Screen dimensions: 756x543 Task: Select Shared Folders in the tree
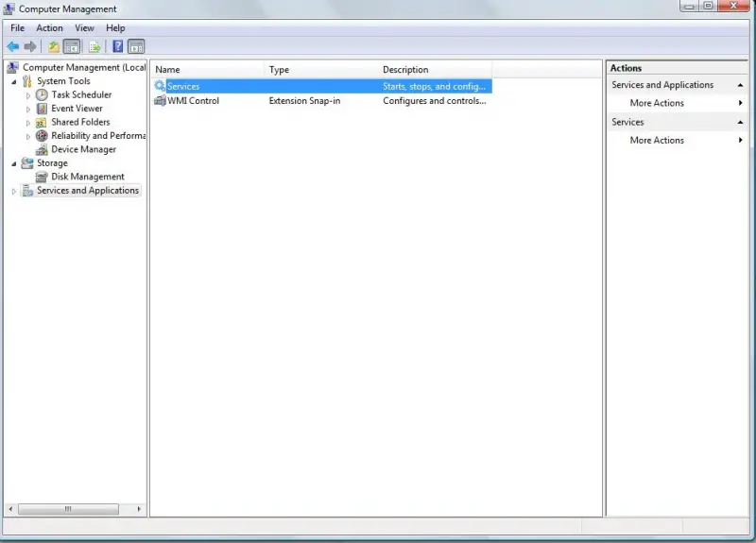point(80,123)
